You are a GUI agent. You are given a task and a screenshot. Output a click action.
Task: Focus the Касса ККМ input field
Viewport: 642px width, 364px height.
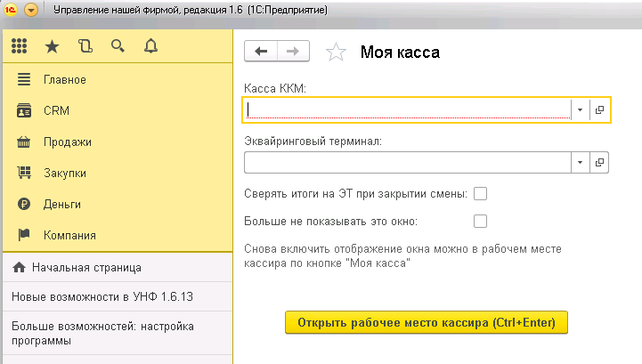(x=408, y=109)
